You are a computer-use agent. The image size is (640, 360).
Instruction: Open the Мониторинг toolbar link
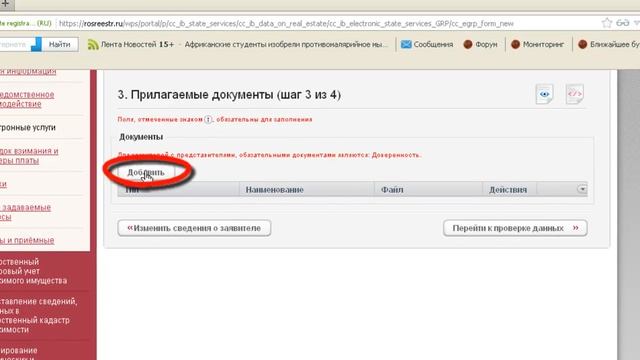(543, 44)
